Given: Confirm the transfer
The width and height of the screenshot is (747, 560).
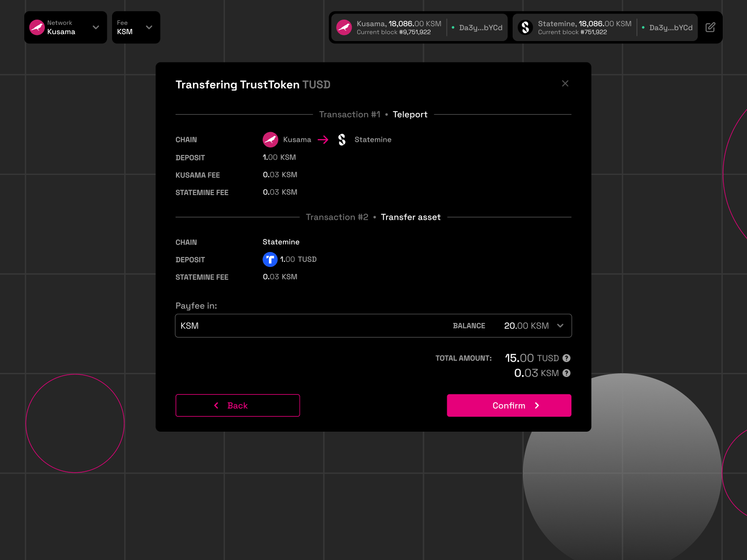Looking at the screenshot, I should pyautogui.click(x=509, y=406).
